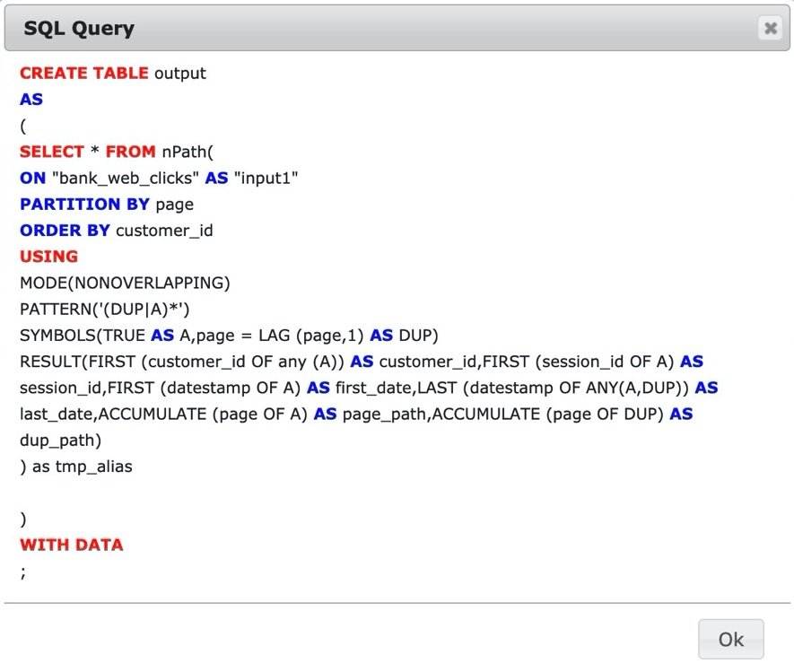Select the WITH DATA keyword

pyautogui.click(x=71, y=545)
